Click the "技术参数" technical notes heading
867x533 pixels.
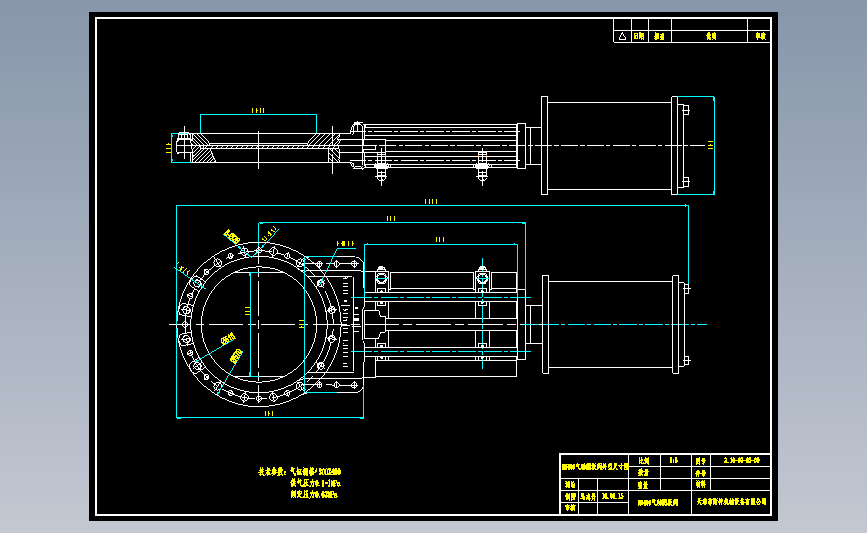[x=271, y=472]
